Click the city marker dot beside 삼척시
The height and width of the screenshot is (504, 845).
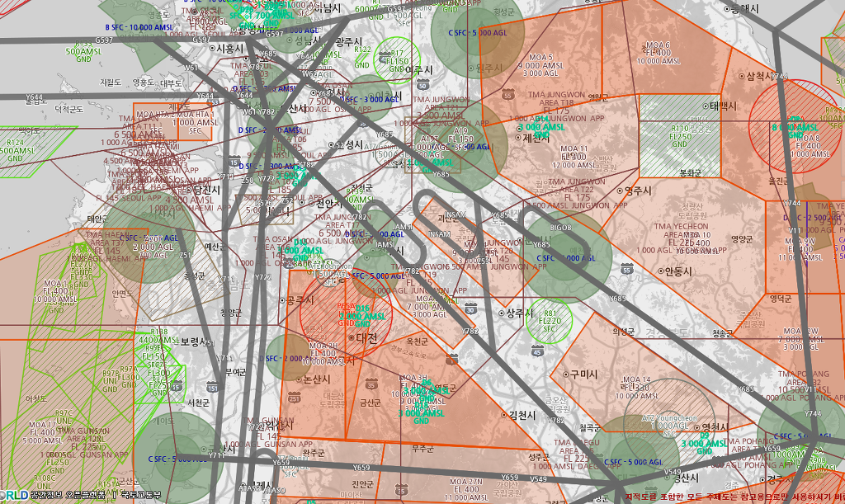click(x=742, y=76)
